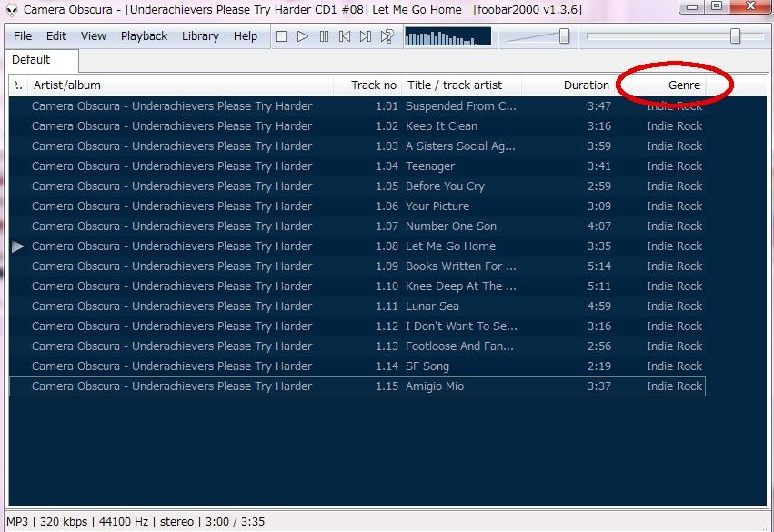This screenshot has width=774, height=532.
Task: Sort by the Artist/album column header
Action: (x=181, y=85)
